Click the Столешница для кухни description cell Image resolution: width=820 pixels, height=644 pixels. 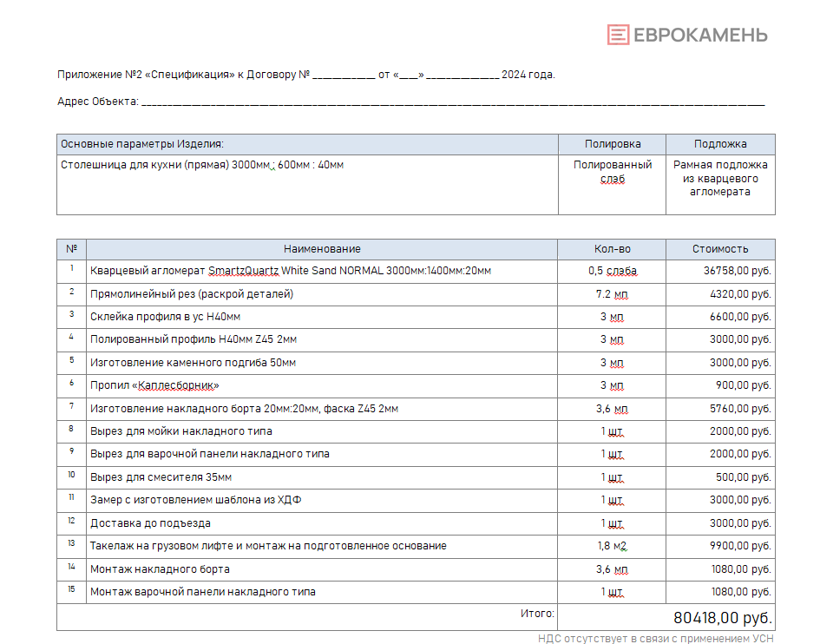203,165
